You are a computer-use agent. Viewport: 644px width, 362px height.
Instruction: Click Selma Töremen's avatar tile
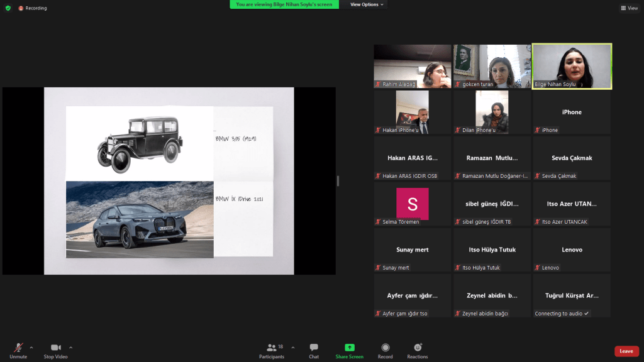[413, 204]
